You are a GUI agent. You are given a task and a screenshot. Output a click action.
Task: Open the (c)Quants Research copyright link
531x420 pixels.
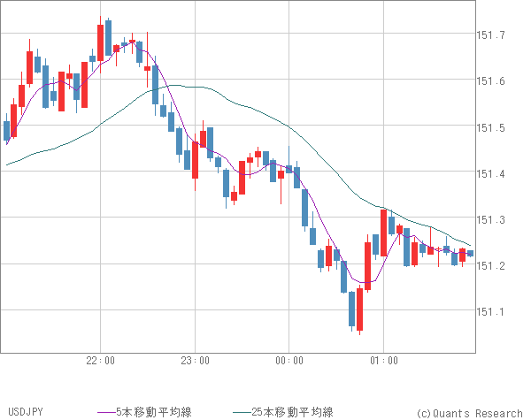(x=468, y=413)
